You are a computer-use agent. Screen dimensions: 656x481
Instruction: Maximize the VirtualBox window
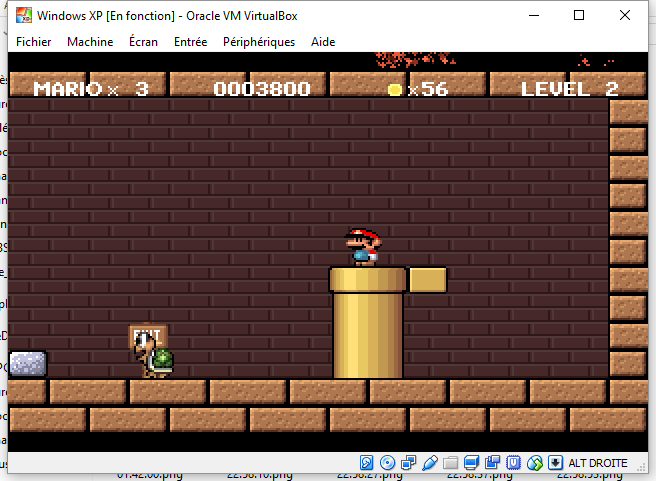coord(579,15)
